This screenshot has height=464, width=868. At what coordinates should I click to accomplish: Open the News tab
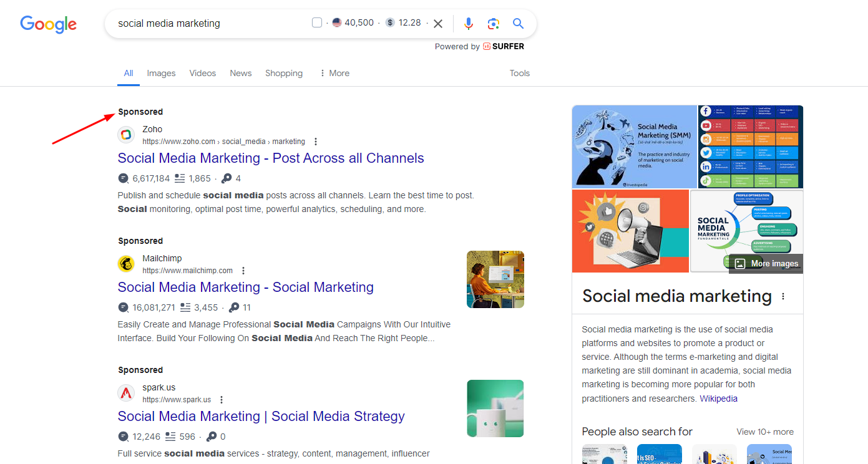241,73
